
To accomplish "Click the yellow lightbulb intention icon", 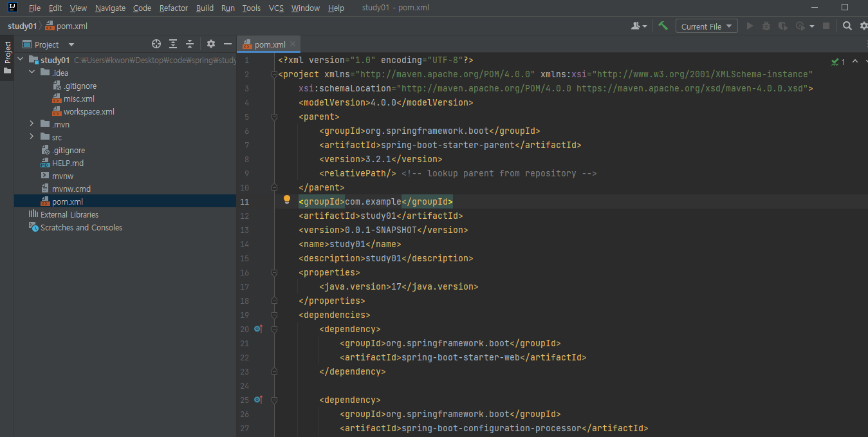I will (287, 200).
